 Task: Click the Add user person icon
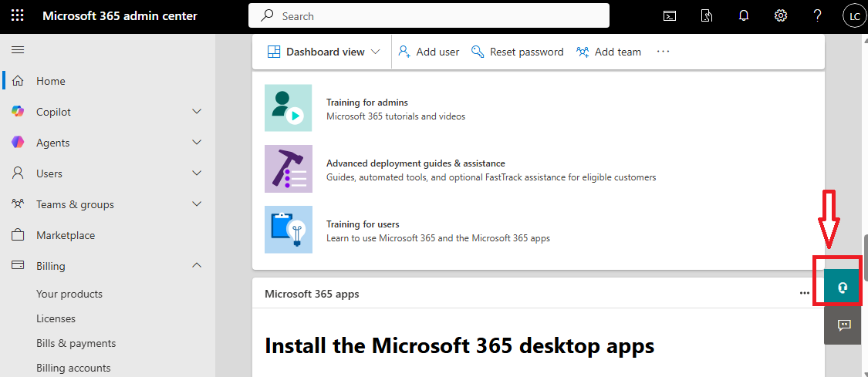(x=404, y=52)
